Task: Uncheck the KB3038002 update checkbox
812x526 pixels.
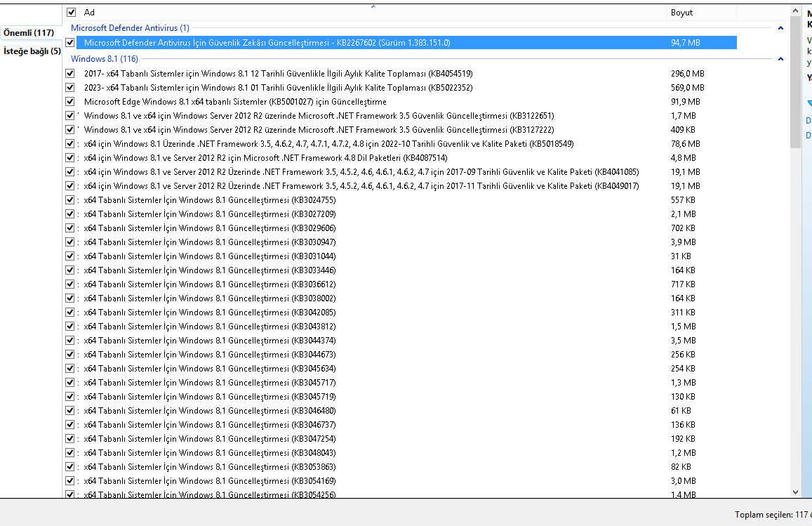Action: click(70, 298)
